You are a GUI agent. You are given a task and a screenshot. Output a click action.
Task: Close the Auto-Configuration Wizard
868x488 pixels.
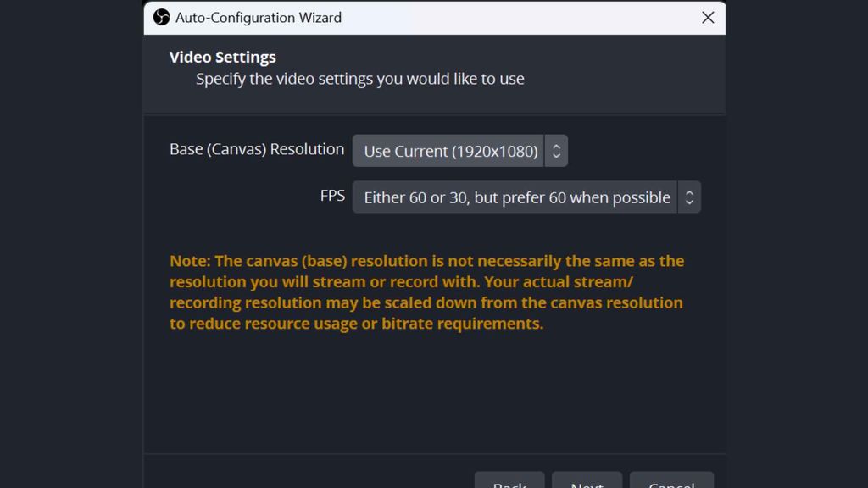(x=708, y=17)
